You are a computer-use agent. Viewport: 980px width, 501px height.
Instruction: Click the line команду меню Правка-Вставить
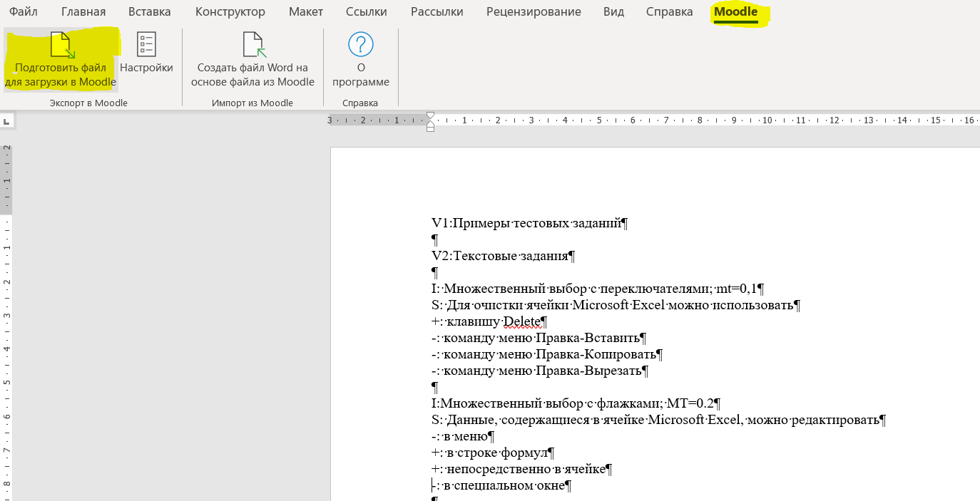[539, 338]
